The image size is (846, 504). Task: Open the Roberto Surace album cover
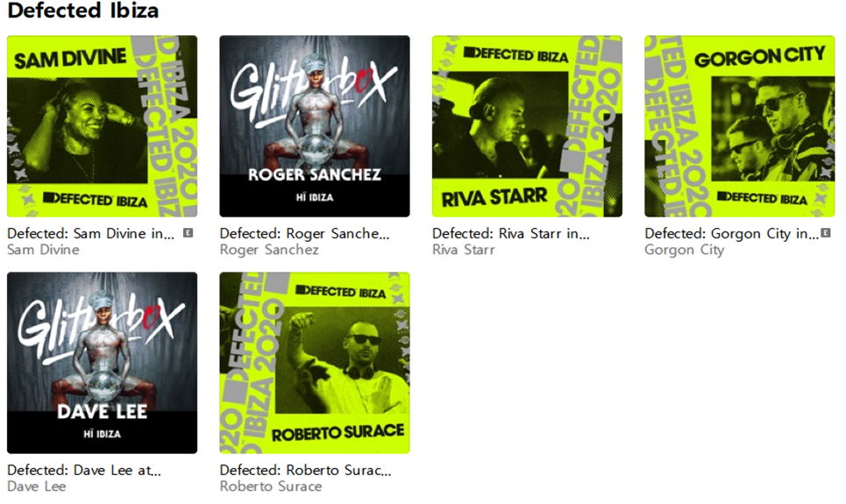(315, 363)
